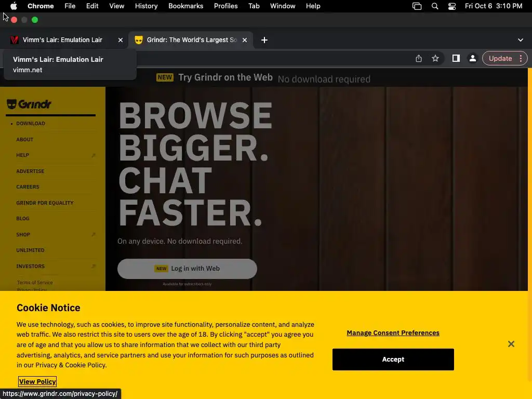This screenshot has height=399, width=532.
Task: Open the Shop sidebar link
Action: (23, 234)
